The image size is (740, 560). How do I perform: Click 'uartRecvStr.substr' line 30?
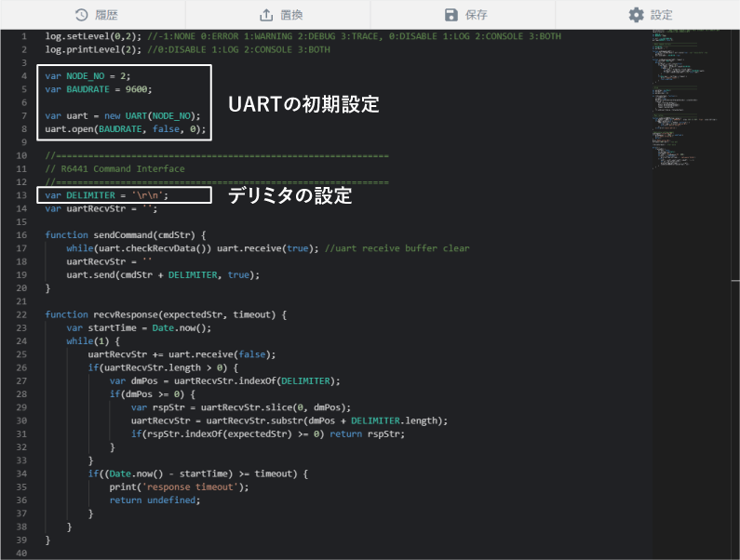coord(289,420)
